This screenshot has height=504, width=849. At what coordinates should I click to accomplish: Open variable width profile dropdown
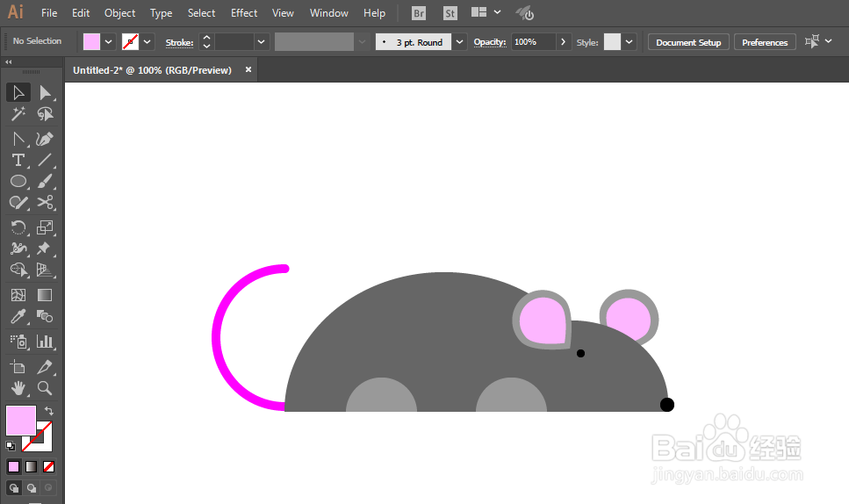coord(363,41)
